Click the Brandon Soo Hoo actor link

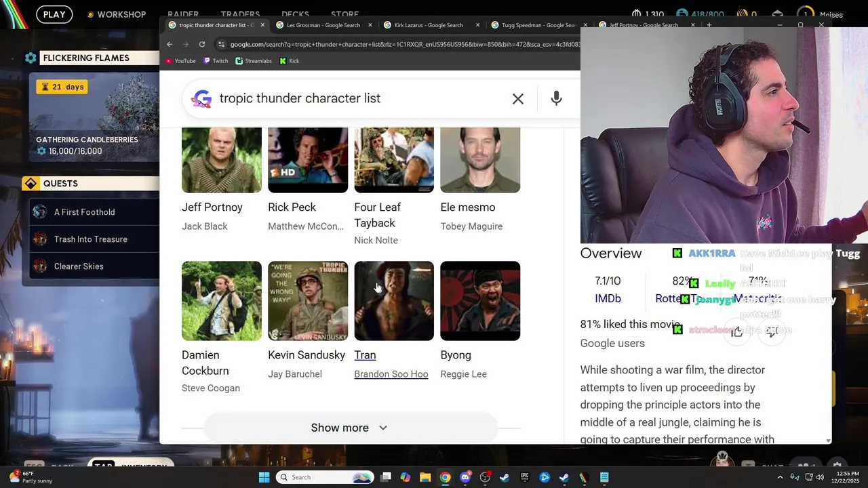(x=391, y=374)
